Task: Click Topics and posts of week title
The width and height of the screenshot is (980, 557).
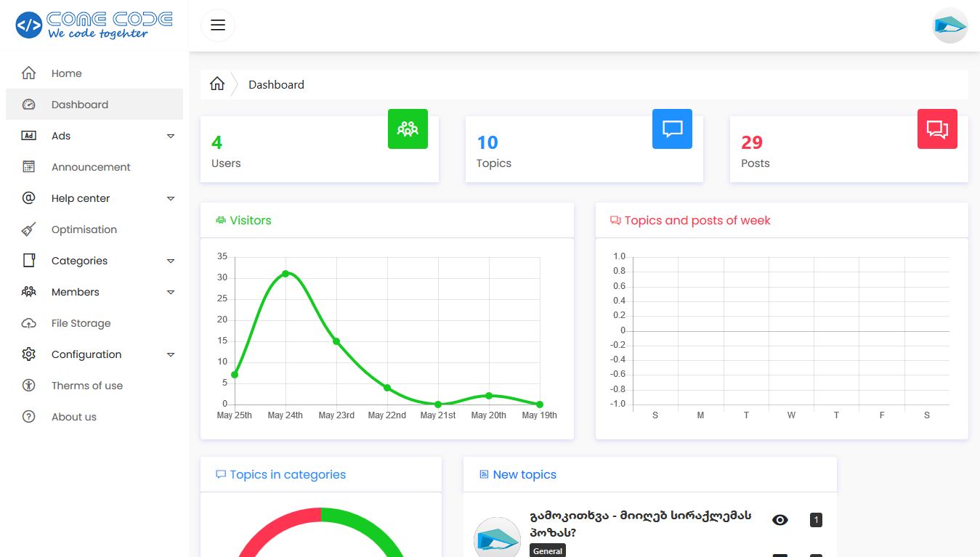Action: click(x=697, y=220)
